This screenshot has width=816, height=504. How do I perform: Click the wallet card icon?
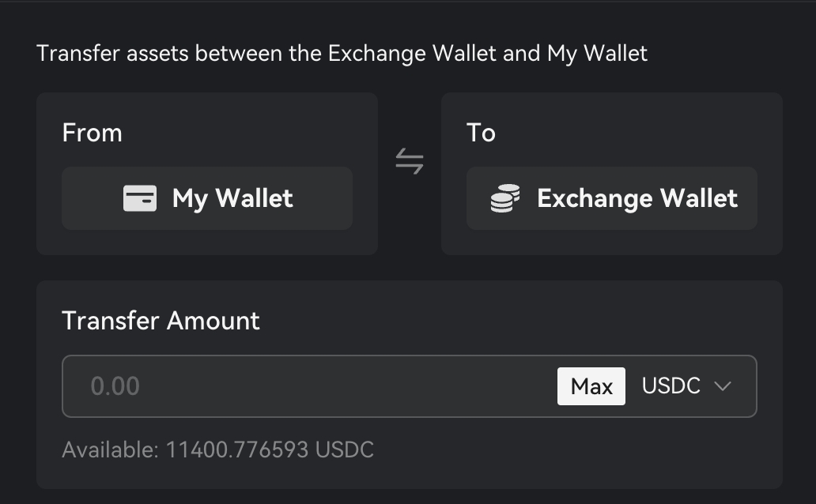pos(140,198)
